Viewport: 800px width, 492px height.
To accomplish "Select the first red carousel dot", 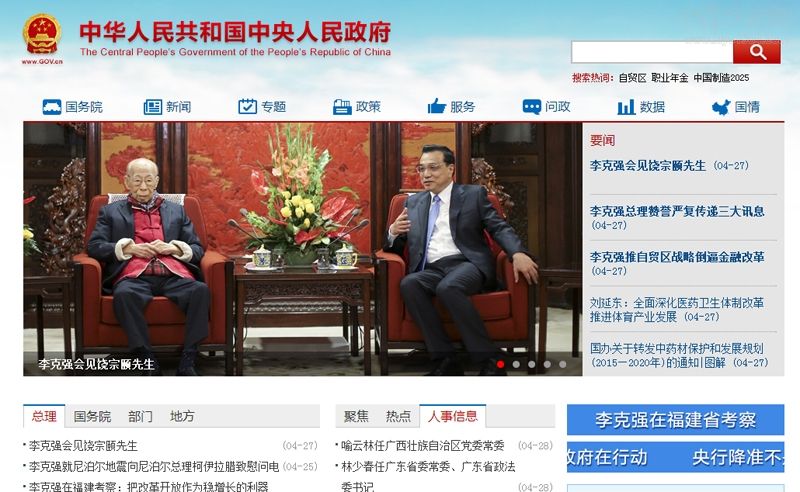I will point(501,364).
